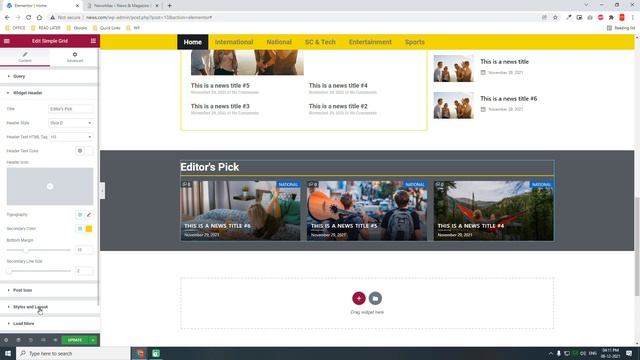Click the Home menu item

click(x=193, y=42)
